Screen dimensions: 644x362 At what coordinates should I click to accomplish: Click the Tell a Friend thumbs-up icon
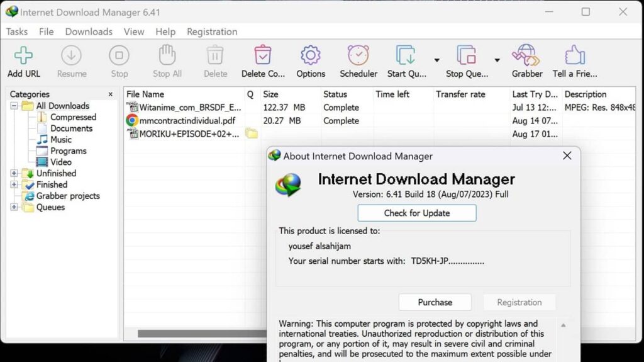click(575, 55)
